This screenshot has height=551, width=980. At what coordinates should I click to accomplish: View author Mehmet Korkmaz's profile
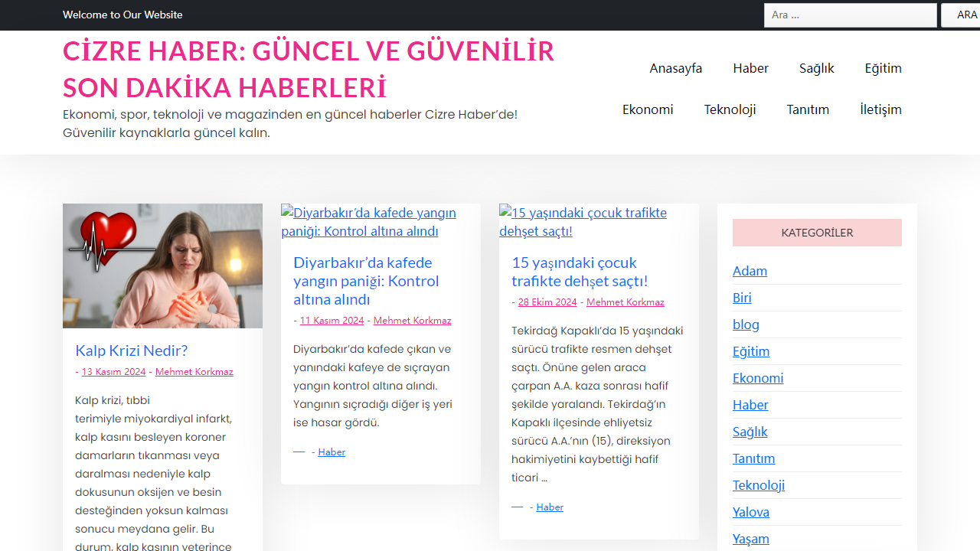click(x=194, y=371)
